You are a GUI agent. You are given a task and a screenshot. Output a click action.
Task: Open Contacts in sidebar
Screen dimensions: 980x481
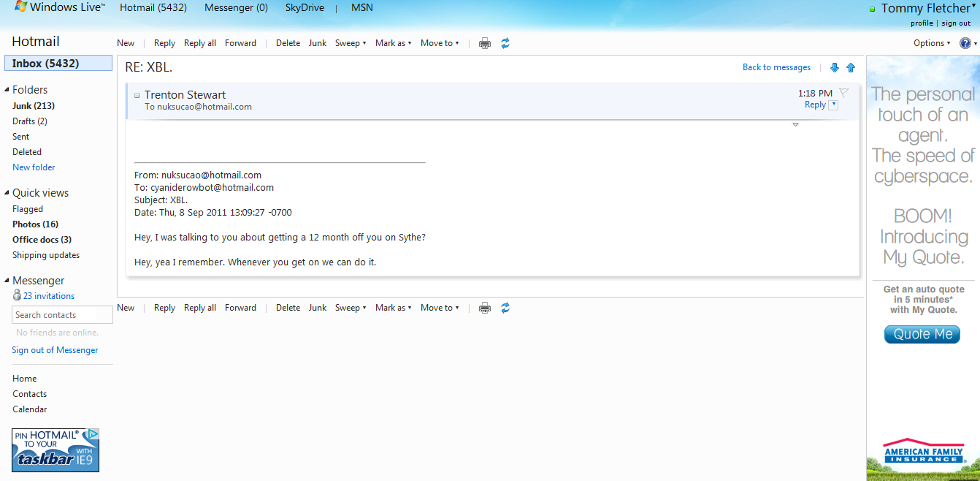click(x=29, y=394)
